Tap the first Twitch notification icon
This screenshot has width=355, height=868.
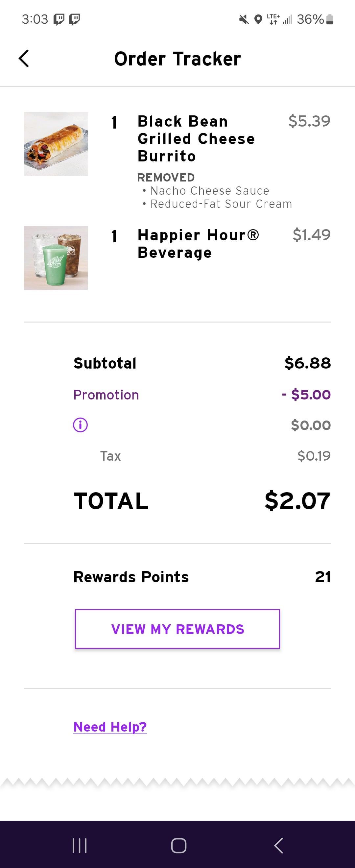[x=59, y=19]
